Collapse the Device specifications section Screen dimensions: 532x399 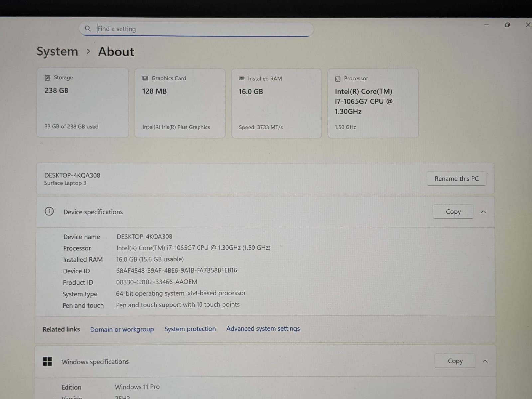coord(483,212)
